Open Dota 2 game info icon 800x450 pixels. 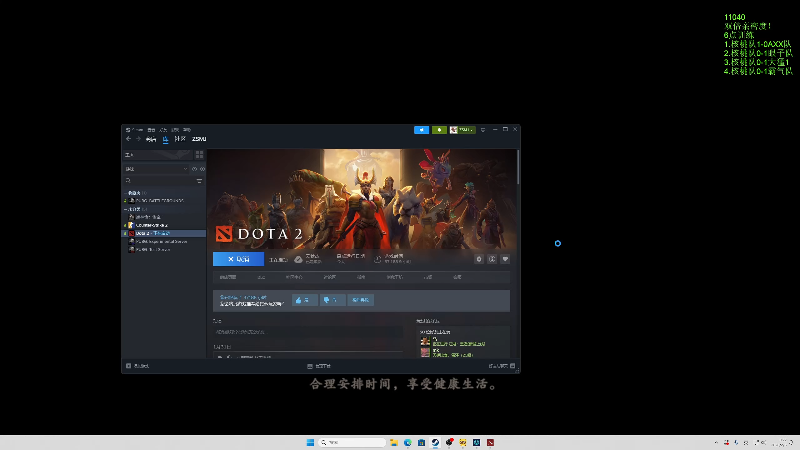[492, 259]
